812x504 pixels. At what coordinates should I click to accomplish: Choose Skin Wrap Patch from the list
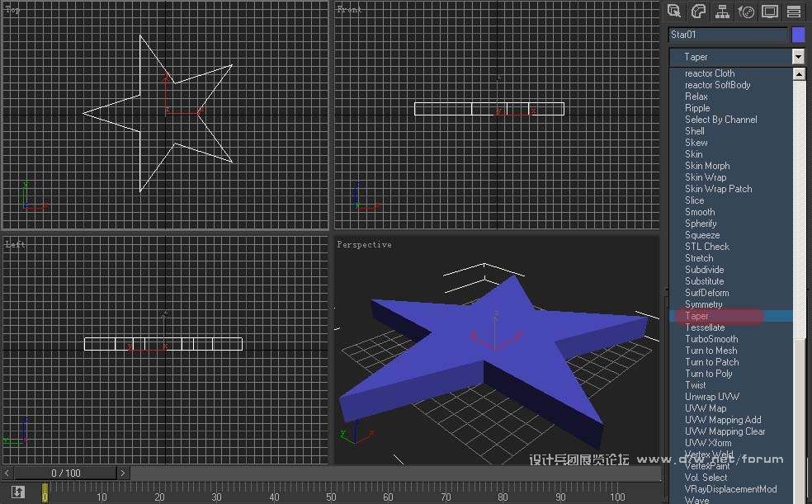(718, 189)
